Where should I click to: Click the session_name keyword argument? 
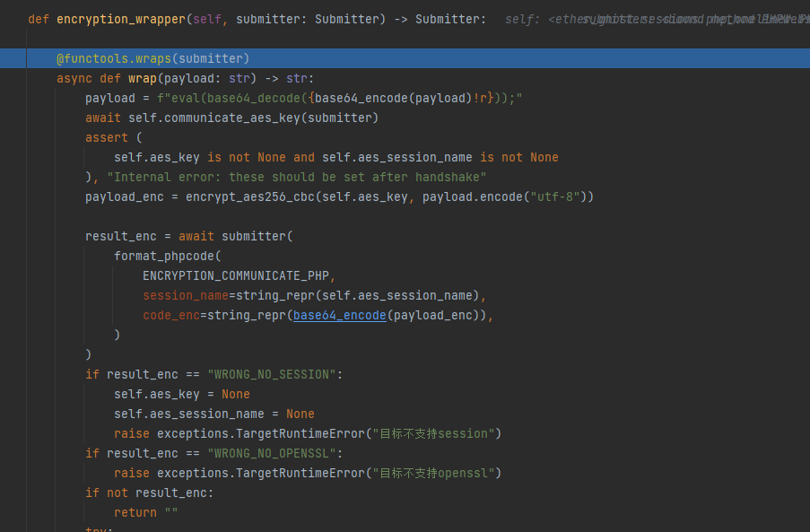click(186, 295)
